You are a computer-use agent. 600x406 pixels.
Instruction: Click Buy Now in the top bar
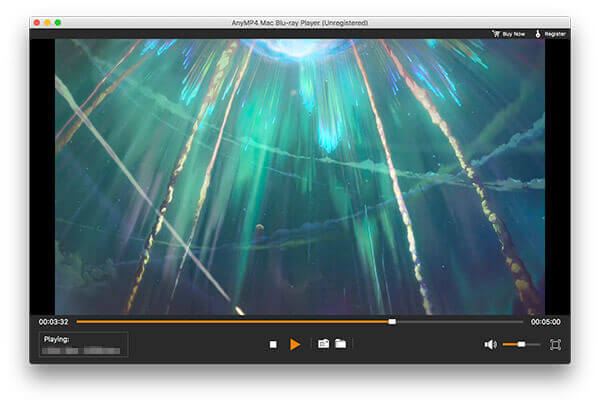[x=509, y=34]
